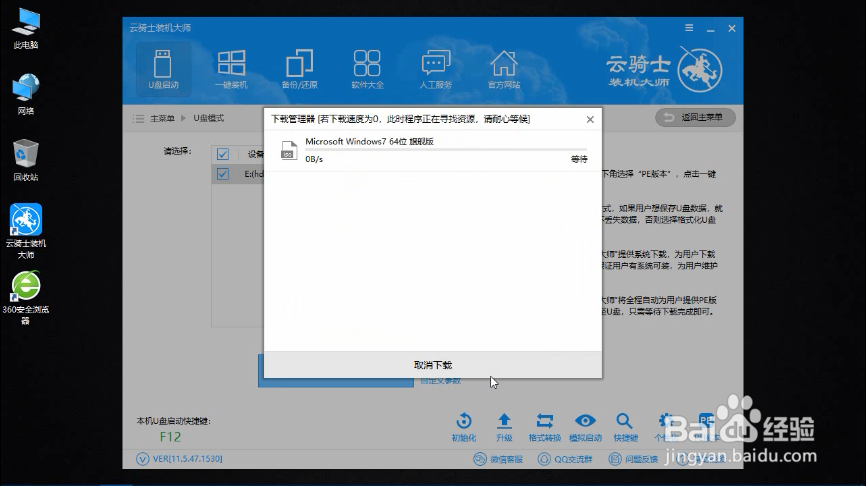Screen dimensions: 866x486
Task: Click the F12 boot hotkey text
Action: (170, 437)
